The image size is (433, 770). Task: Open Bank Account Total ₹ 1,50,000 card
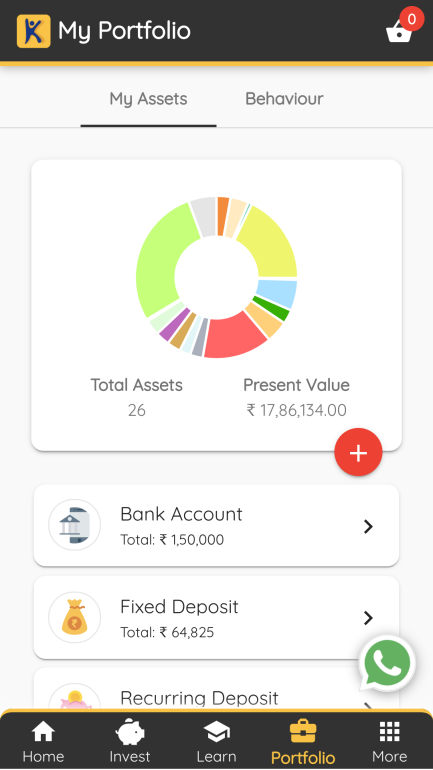[x=216, y=525]
